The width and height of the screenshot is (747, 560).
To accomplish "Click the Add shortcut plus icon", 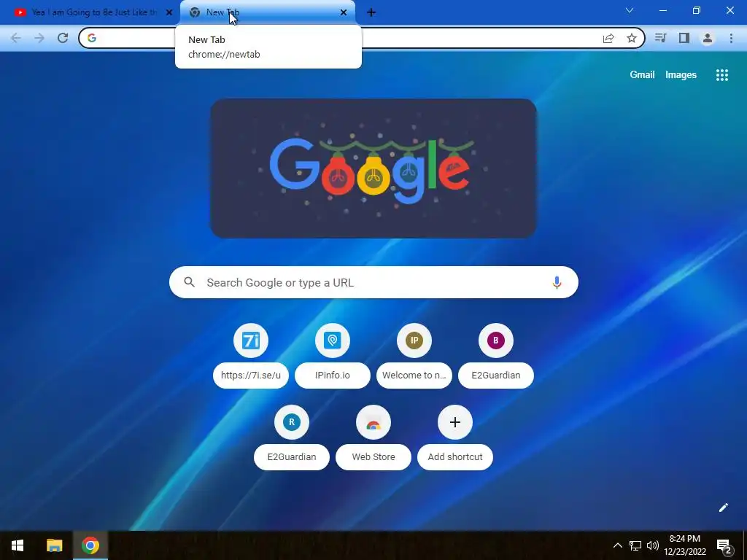I will click(x=455, y=422).
